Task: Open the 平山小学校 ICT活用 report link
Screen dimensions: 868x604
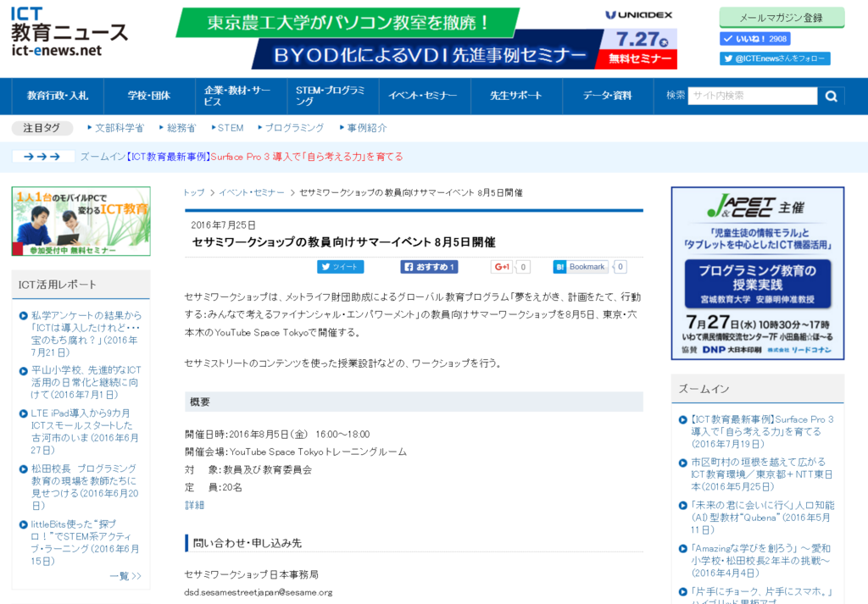Action: click(86, 382)
